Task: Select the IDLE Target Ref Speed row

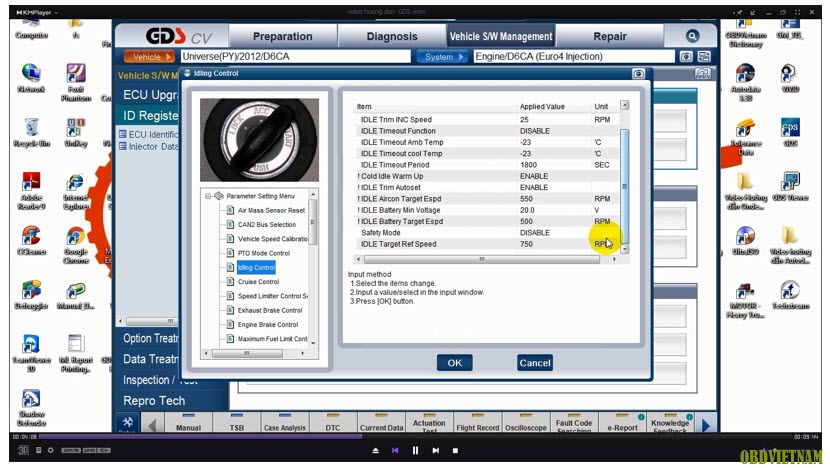Action: pyautogui.click(x=486, y=244)
